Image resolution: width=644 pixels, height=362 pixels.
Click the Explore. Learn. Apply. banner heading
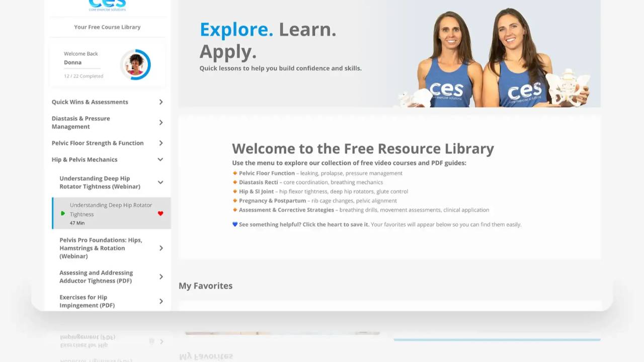pos(268,41)
